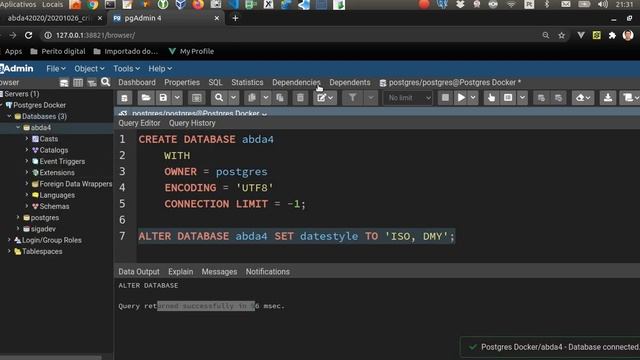Switch to the Dependencies tab
The height and width of the screenshot is (360, 640).
point(296,82)
